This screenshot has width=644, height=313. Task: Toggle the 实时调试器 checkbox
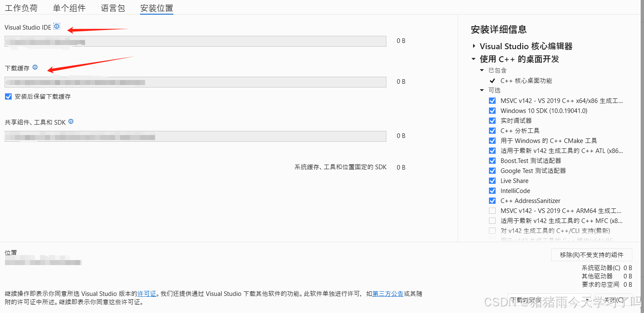pos(492,121)
